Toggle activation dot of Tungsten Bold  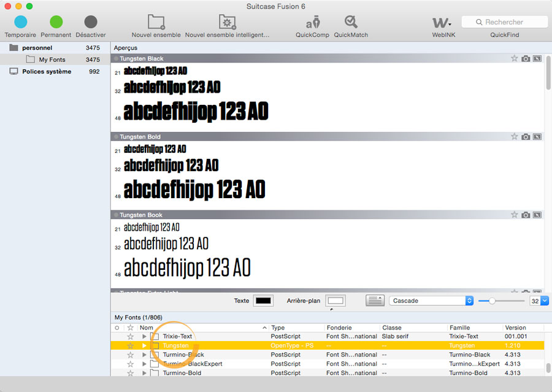coord(116,137)
